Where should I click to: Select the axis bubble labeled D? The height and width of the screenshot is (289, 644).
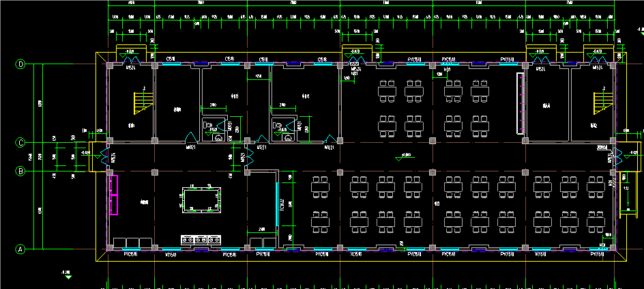pos(20,64)
